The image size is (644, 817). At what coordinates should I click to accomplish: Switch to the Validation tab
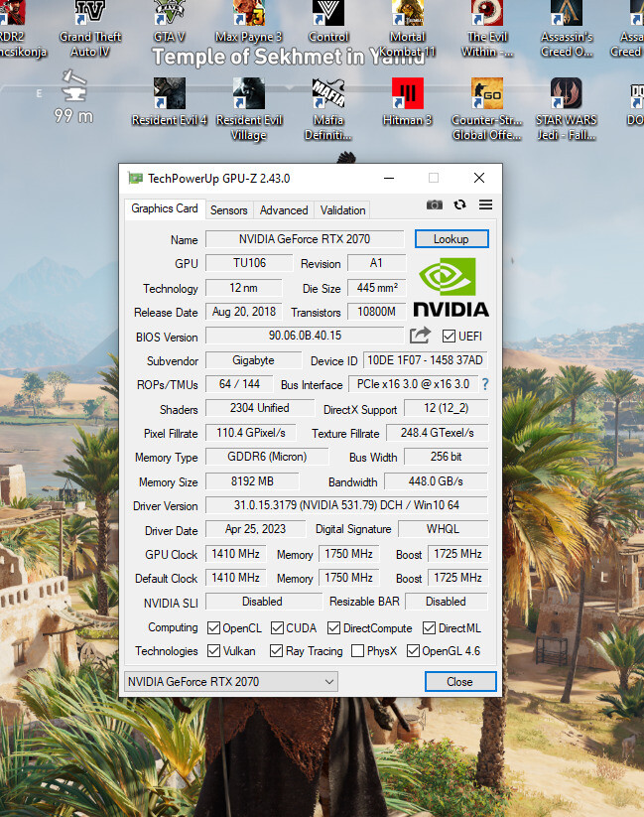point(342,210)
